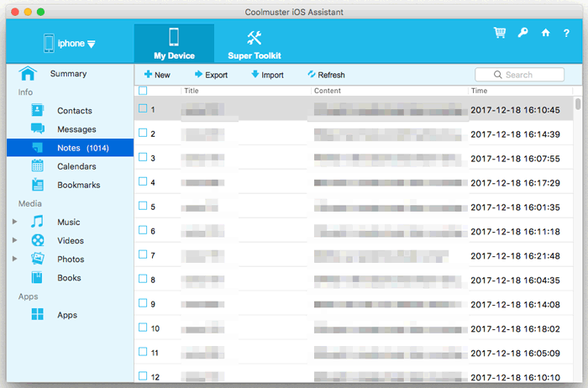Click the Refresh circular arrows icon
Image resolution: width=588 pixels, height=388 pixels.
click(312, 74)
